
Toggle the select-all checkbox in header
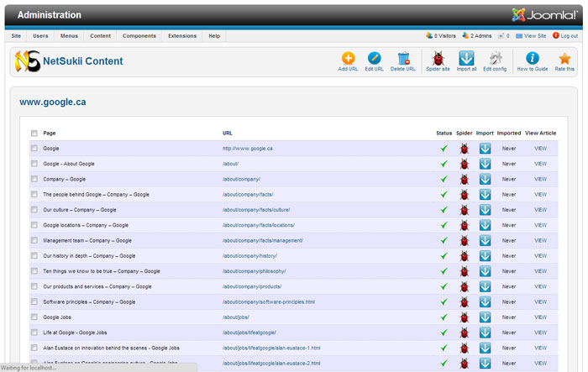click(x=34, y=134)
